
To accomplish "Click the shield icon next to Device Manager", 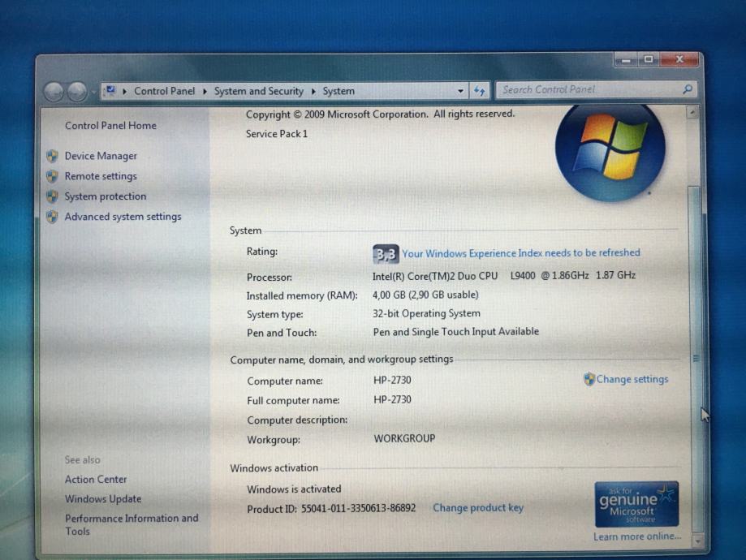I will [x=52, y=156].
